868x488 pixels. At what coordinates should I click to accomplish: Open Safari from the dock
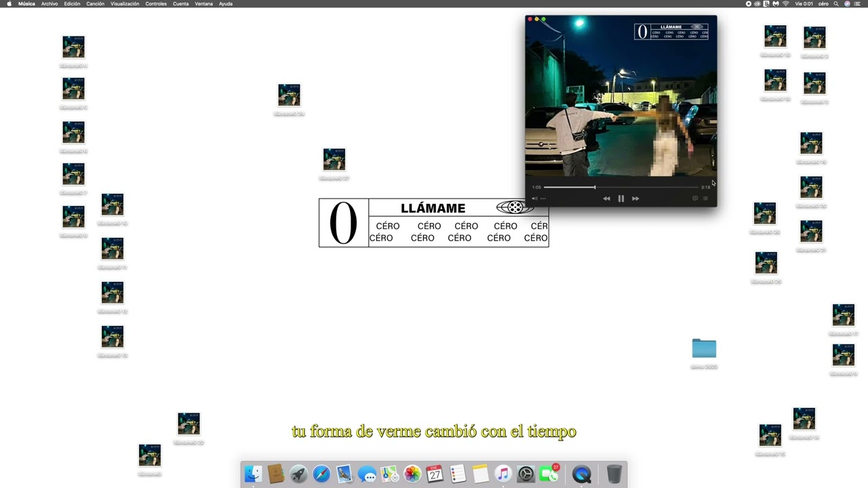pos(321,474)
